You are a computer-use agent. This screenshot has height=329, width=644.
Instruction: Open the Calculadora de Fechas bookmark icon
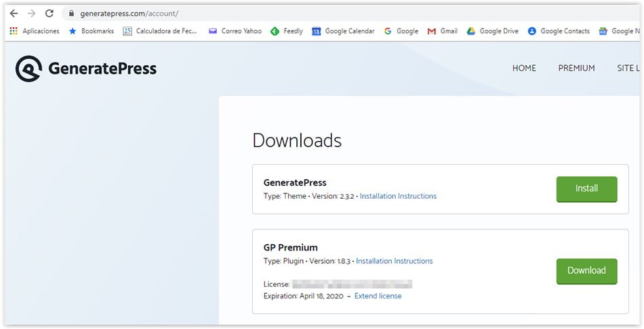click(127, 31)
